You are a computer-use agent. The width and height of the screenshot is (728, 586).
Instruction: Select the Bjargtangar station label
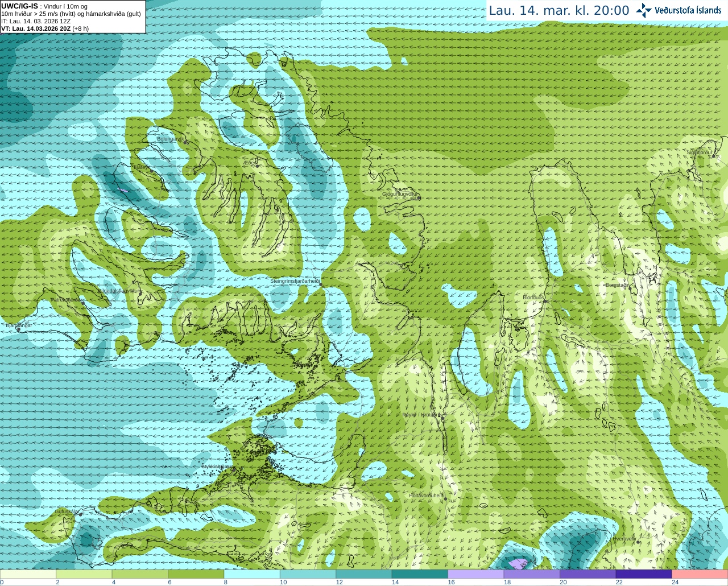pyautogui.click(x=19, y=325)
